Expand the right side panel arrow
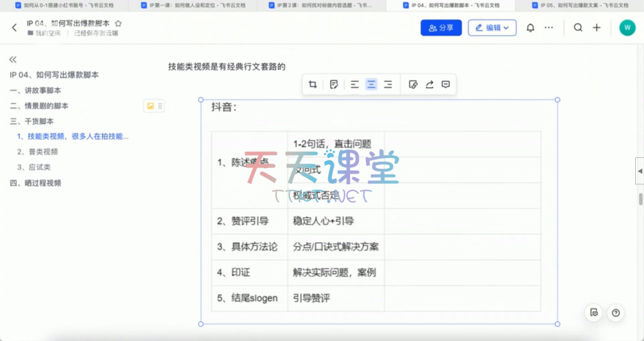644x341 pixels. click(640, 171)
